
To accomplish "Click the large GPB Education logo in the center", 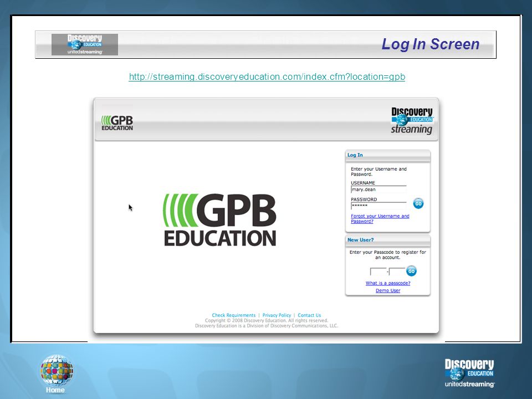I will [219, 220].
